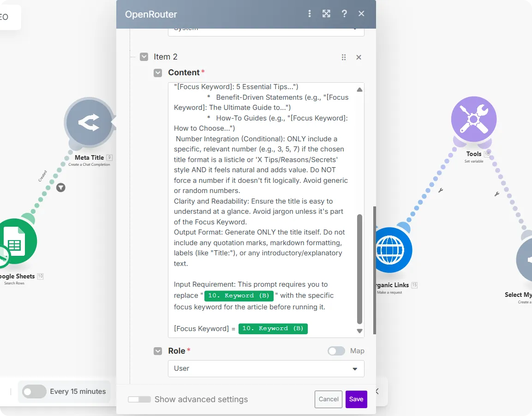Open the Role dropdown showing User
532x416 pixels.
[x=266, y=368]
